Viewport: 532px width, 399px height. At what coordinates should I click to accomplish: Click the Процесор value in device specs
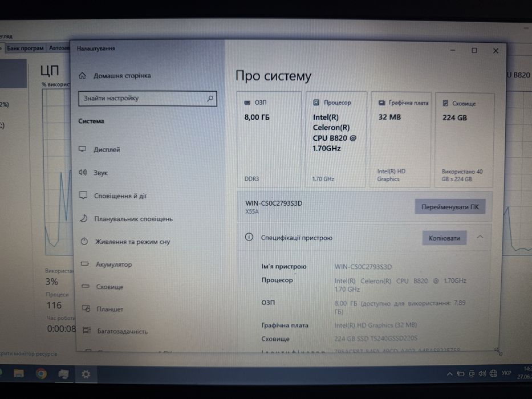pyautogui.click(x=400, y=285)
